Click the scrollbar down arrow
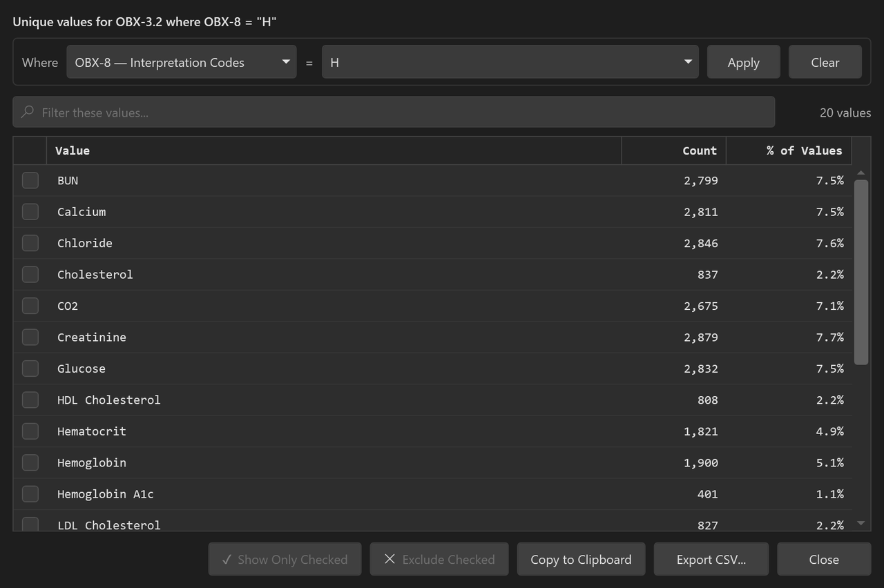884x588 pixels. coord(861,523)
